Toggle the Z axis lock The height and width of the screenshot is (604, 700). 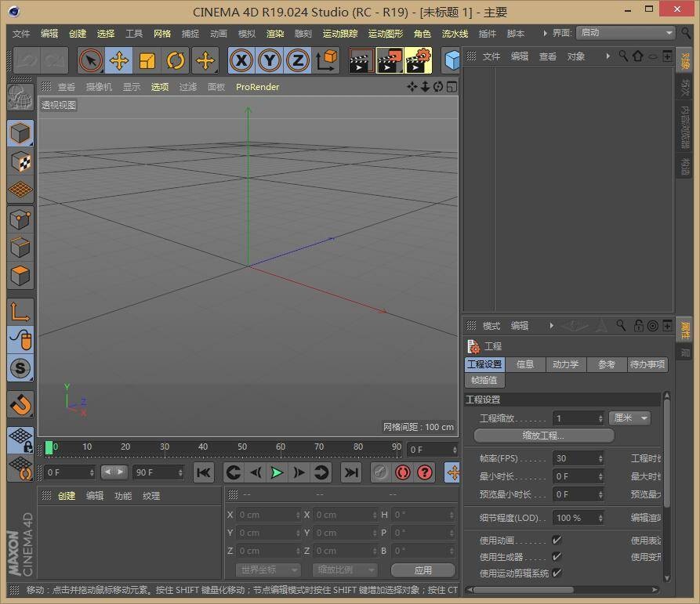coord(298,60)
